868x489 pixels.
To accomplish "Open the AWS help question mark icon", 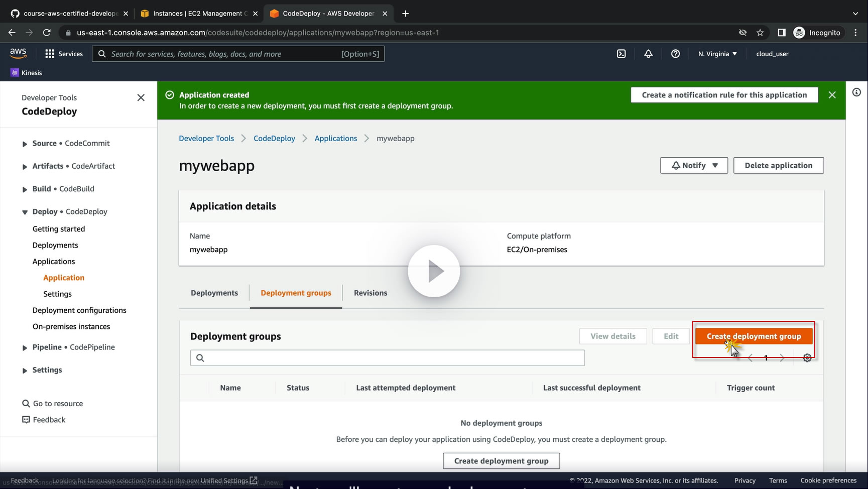I will point(675,54).
